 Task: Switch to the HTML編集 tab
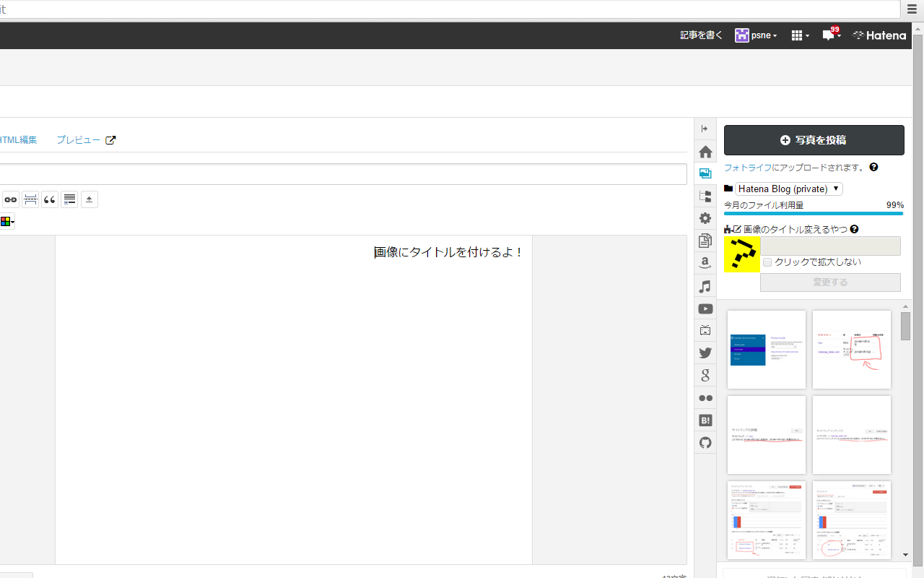point(18,140)
